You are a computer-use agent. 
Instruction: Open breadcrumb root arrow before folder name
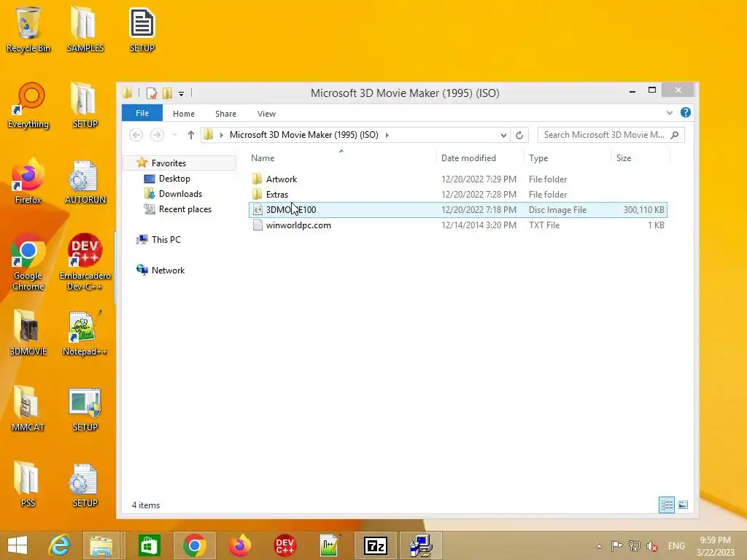222,135
